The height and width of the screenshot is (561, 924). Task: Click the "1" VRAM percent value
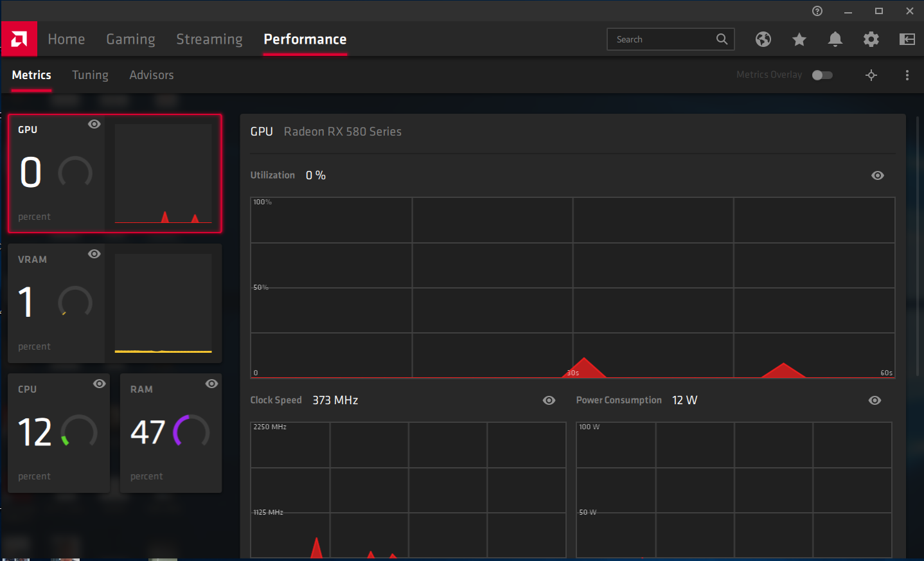26,302
